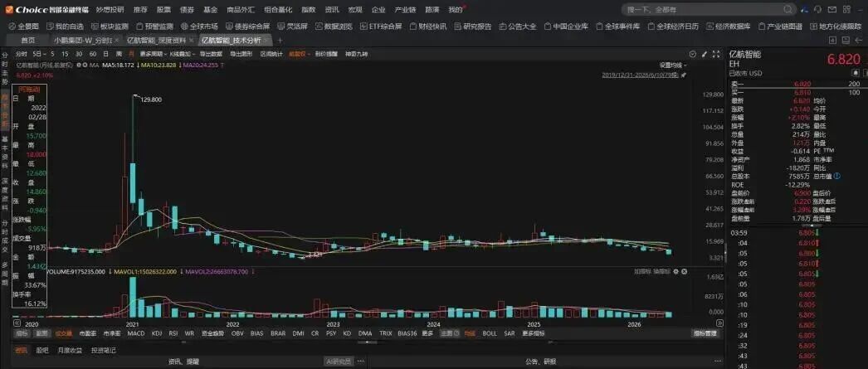Open 全球市场 global markets shortcut
868x369 pixels.
point(199,26)
